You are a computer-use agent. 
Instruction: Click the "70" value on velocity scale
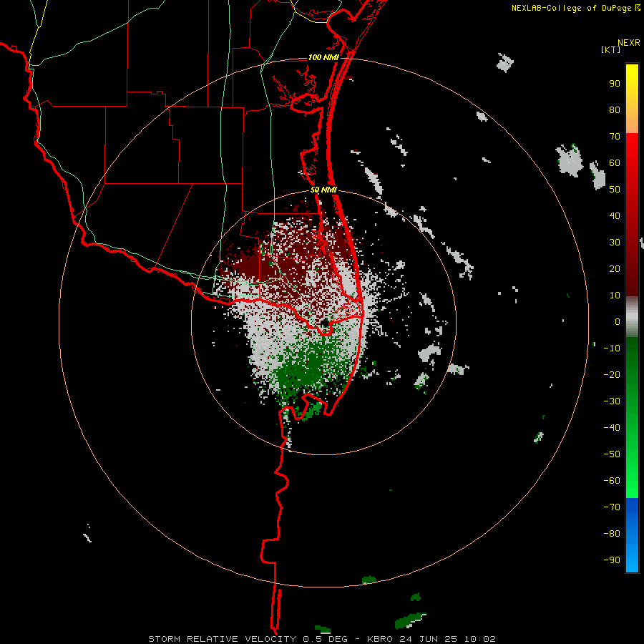point(615,137)
